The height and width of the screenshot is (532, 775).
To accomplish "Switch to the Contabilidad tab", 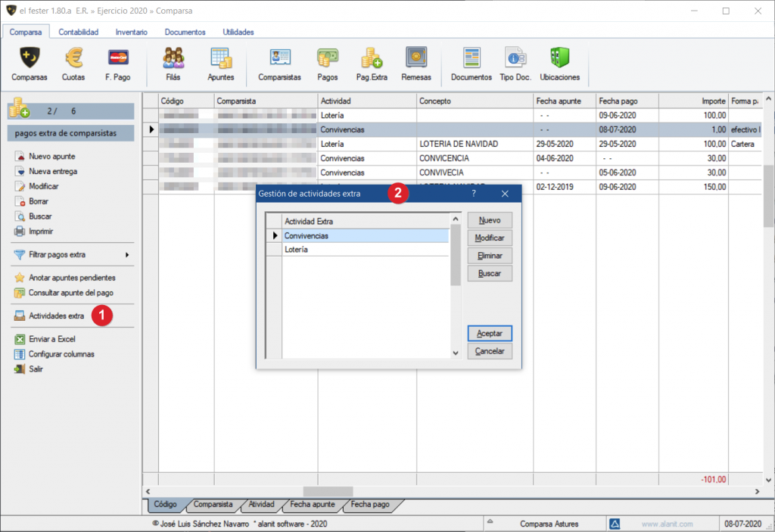I will coord(79,33).
